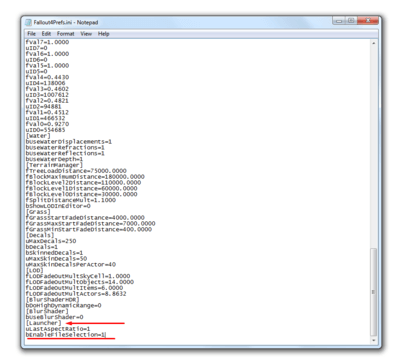403x360 pixels.
Task: Close the Notepad window
Action: 368,21
